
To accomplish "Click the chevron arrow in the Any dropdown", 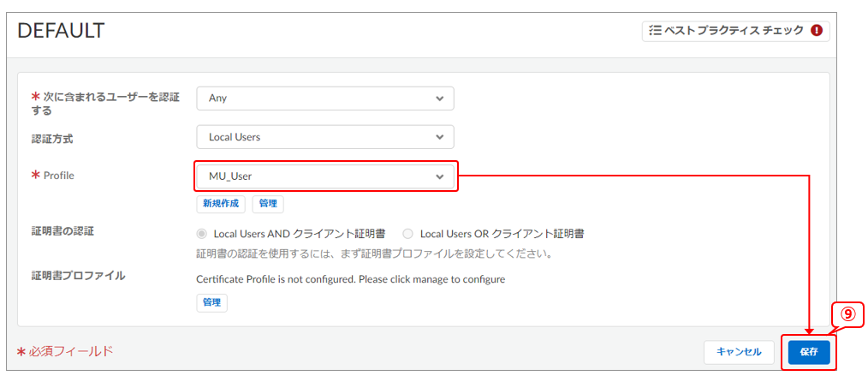I will click(x=439, y=98).
